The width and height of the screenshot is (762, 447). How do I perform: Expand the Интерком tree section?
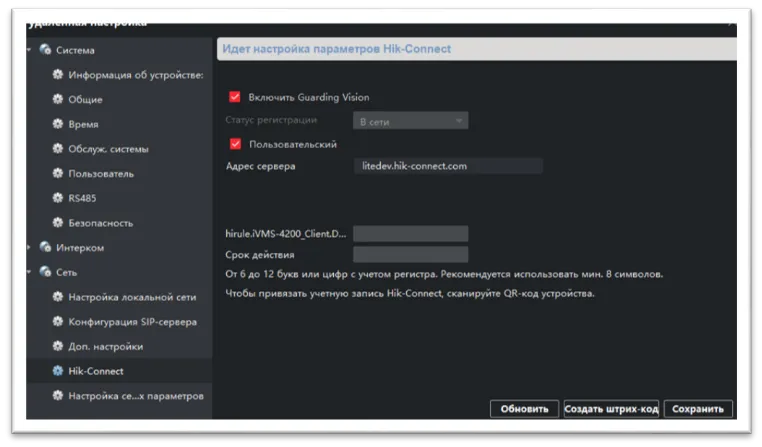tap(30, 248)
